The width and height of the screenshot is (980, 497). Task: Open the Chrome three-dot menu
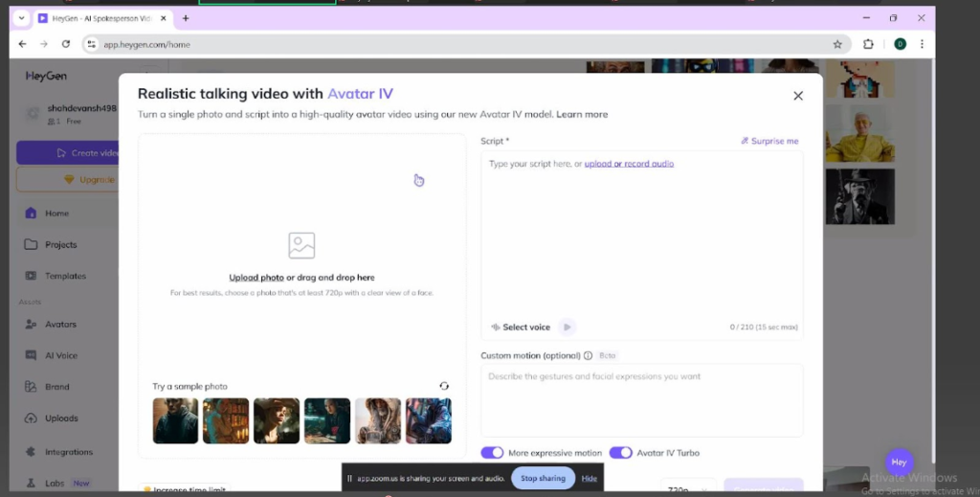tap(923, 44)
